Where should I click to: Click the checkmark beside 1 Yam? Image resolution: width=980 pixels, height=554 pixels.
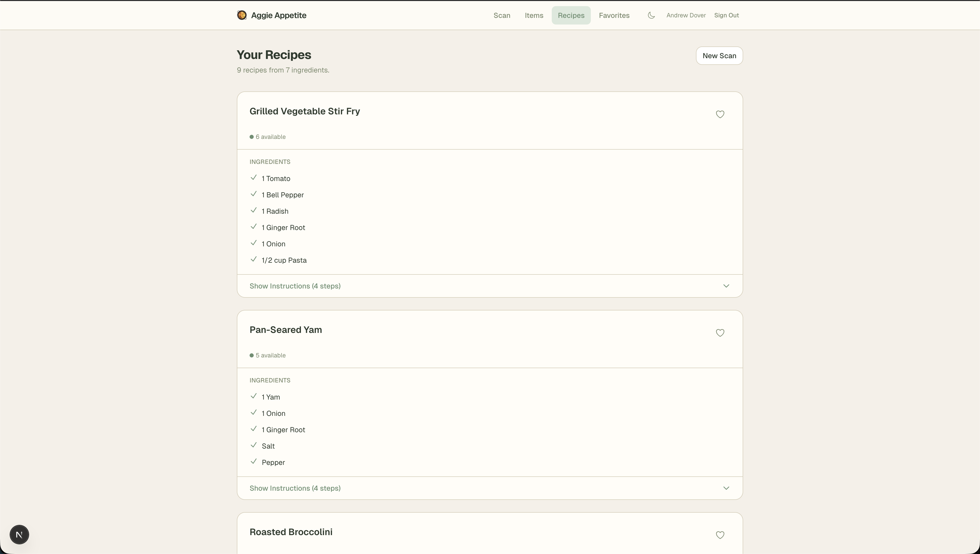(x=254, y=396)
